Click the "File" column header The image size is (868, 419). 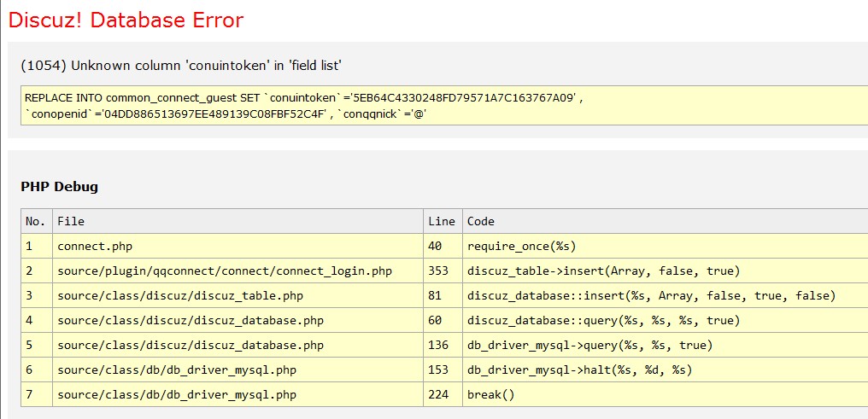[71, 221]
